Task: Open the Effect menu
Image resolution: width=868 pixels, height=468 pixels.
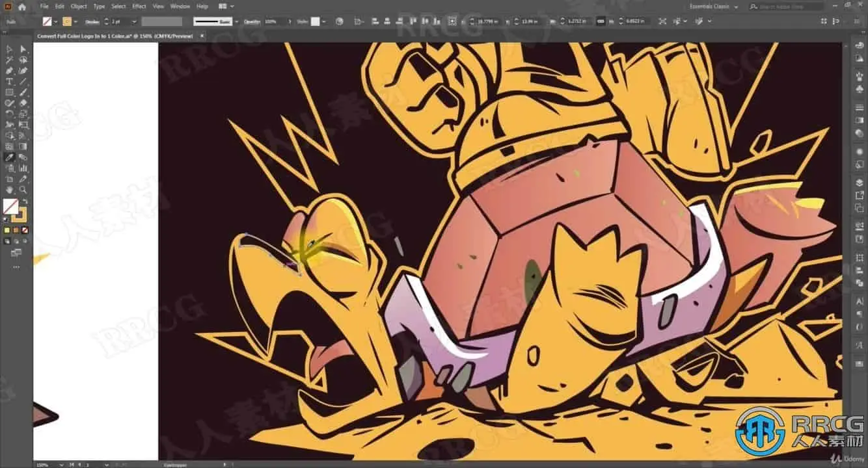Action: pos(139,6)
